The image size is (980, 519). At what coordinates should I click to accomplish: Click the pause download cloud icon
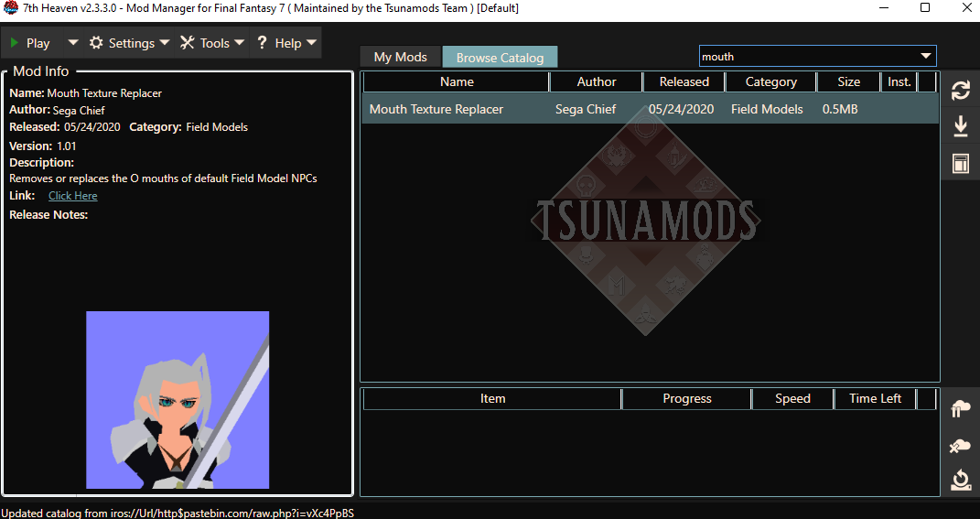click(961, 410)
